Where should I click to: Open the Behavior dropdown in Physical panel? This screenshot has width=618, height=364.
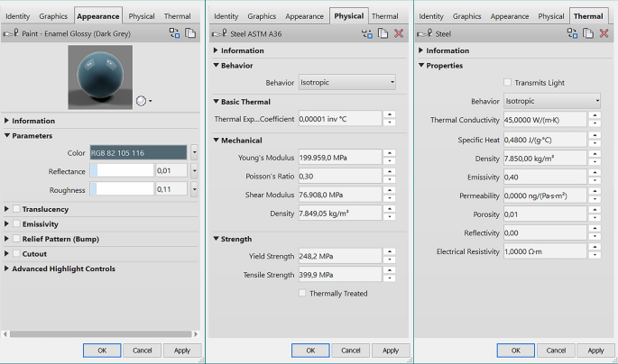tap(346, 83)
